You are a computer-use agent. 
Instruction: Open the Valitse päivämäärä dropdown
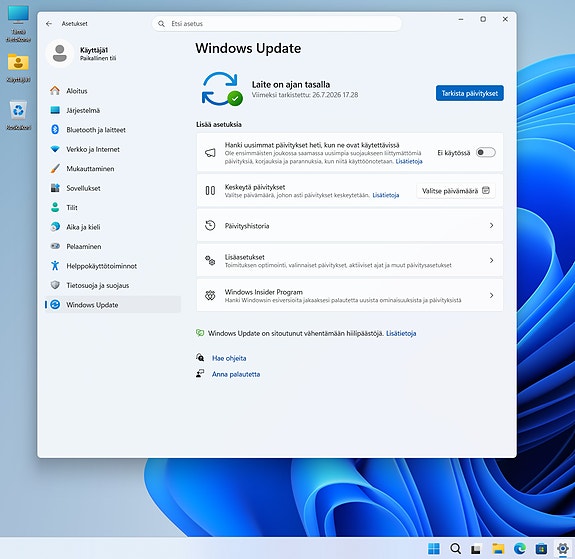point(456,191)
